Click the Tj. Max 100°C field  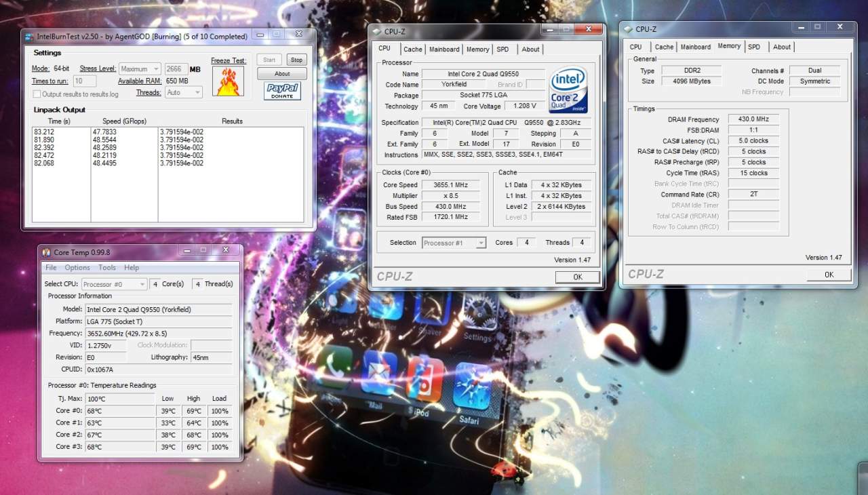click(119, 399)
